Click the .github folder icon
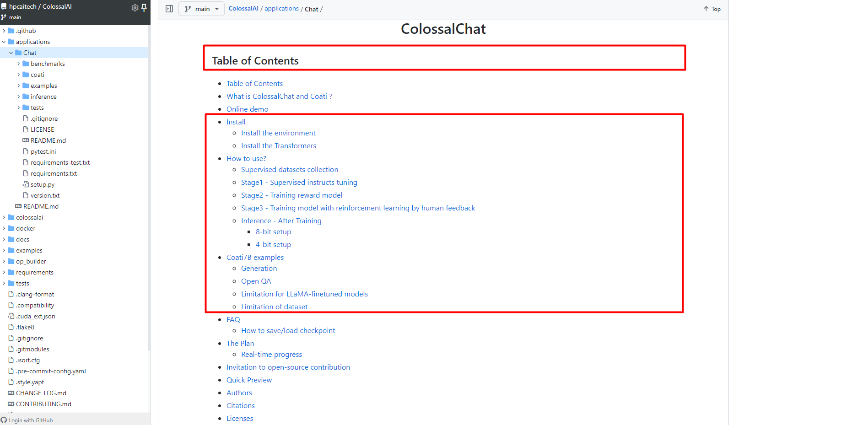 [x=11, y=31]
